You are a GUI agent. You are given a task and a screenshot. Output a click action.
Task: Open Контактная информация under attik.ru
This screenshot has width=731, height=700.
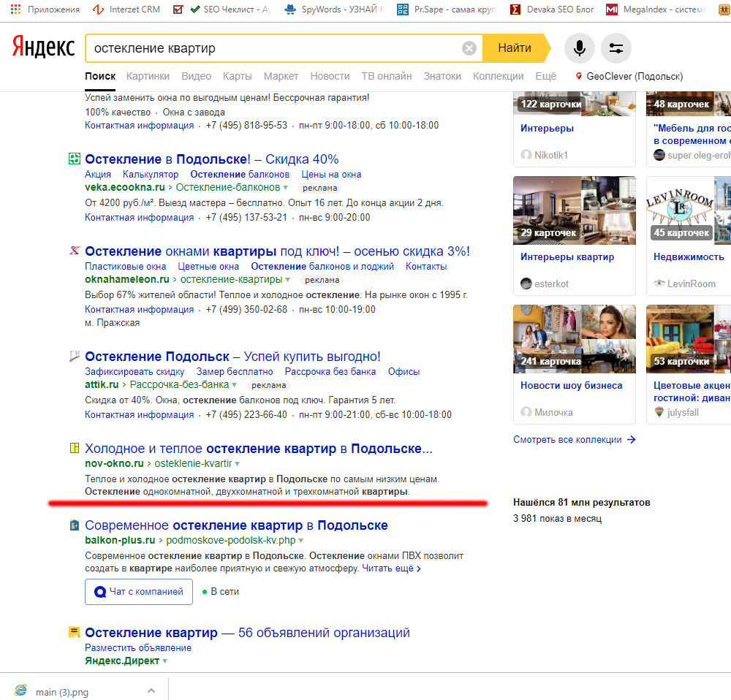pos(140,415)
